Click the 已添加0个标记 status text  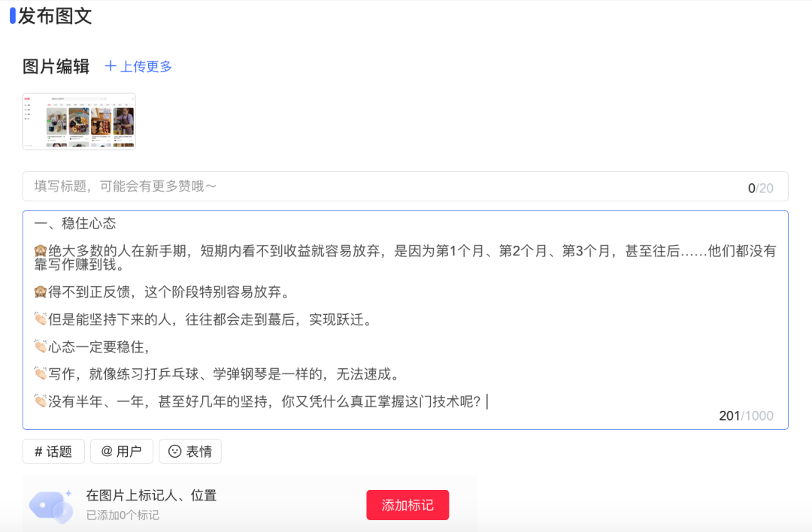(123, 515)
